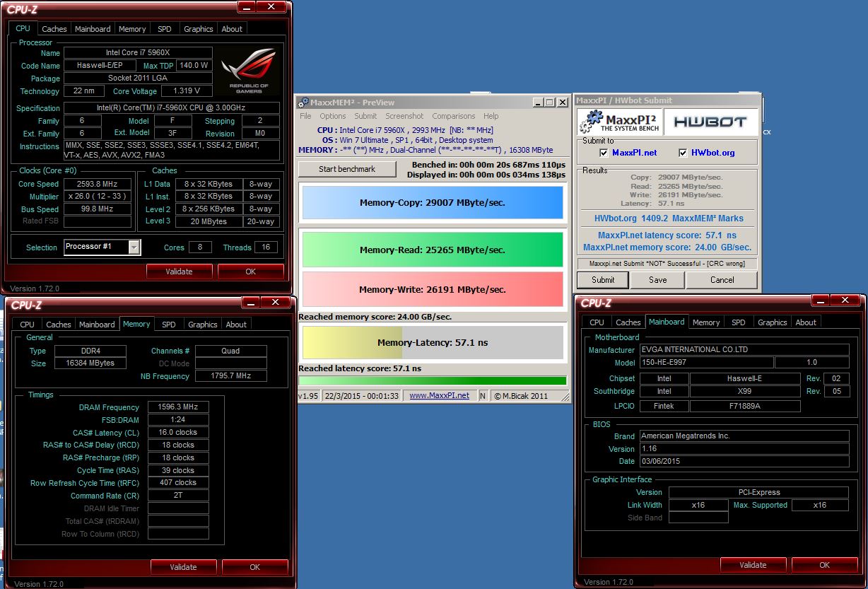Viewport: 868px width, 589px height.
Task: Switch to Caches tab in top-left CPU-Z
Action: (x=54, y=29)
